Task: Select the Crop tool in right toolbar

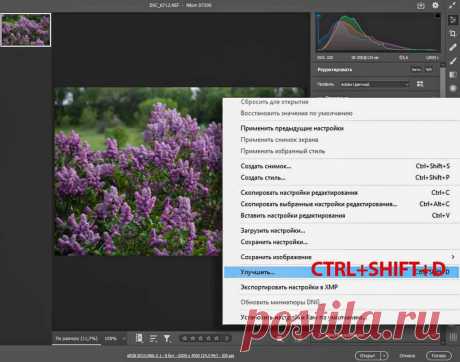Action: (452, 33)
